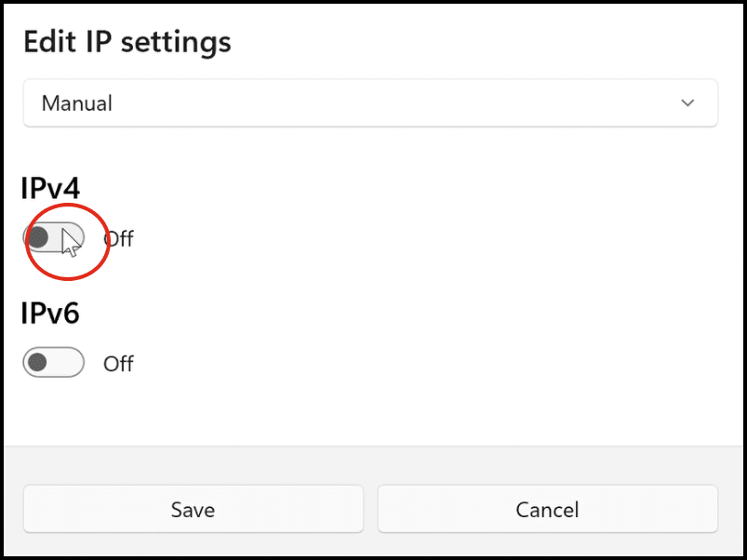Open the Manual IP mode dropdown
The height and width of the screenshot is (560, 747).
click(x=370, y=103)
